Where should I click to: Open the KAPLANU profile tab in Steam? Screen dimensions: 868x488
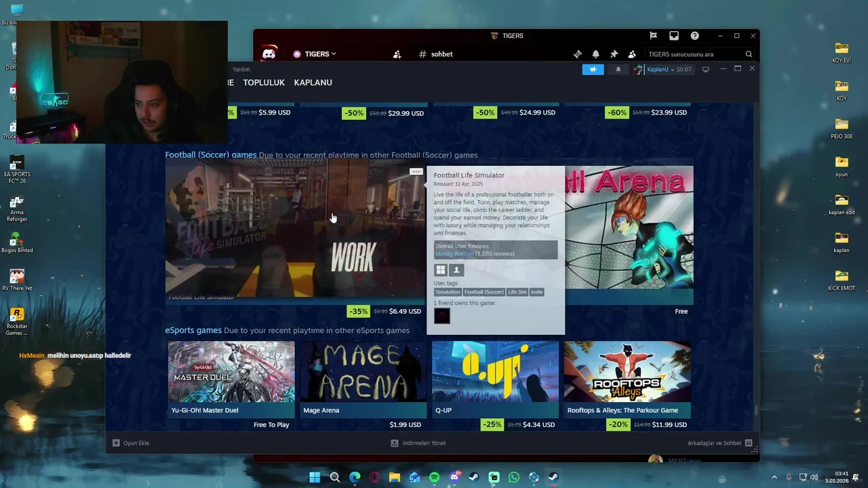(x=313, y=83)
